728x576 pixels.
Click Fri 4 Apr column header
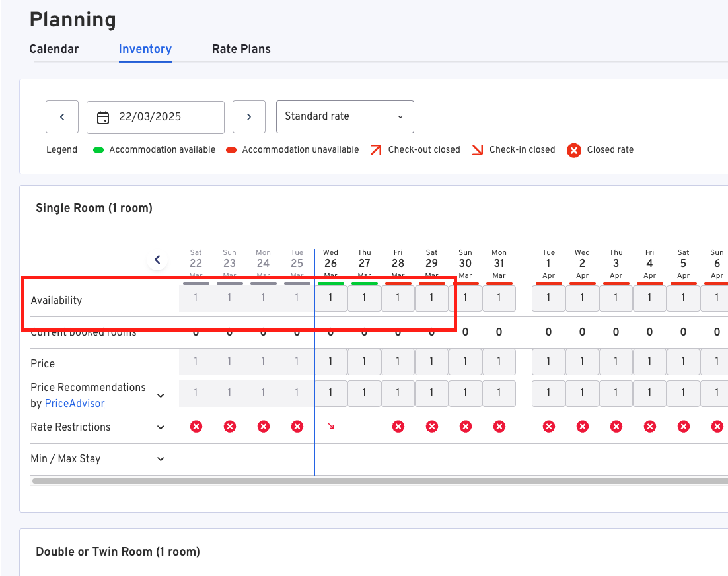click(649, 264)
